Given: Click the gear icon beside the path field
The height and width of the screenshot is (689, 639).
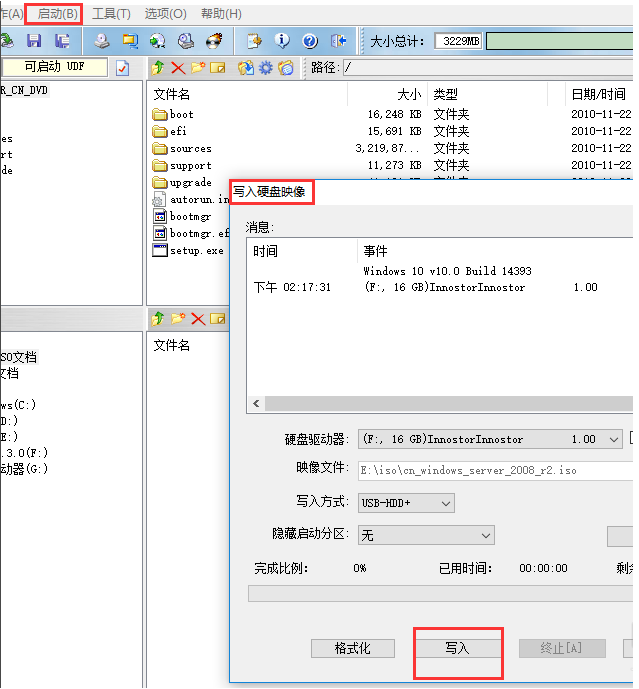Looking at the screenshot, I should pos(266,68).
